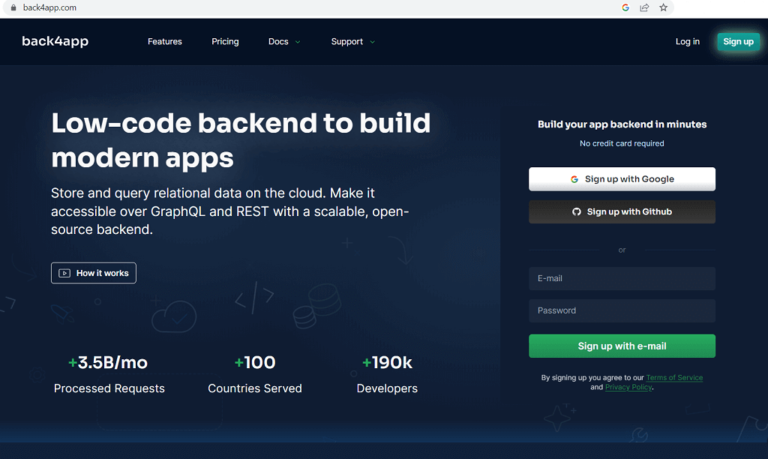Focus the Password input field
This screenshot has width=768, height=459.
[621, 311]
